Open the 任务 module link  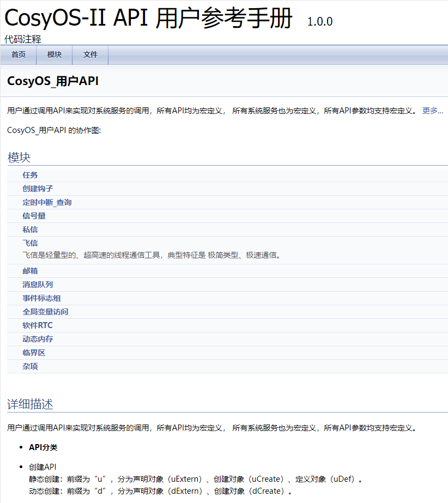(30, 175)
